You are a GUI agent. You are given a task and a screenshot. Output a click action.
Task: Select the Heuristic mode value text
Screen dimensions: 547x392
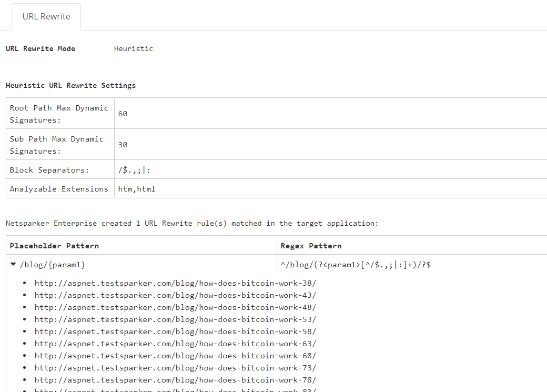[134, 48]
